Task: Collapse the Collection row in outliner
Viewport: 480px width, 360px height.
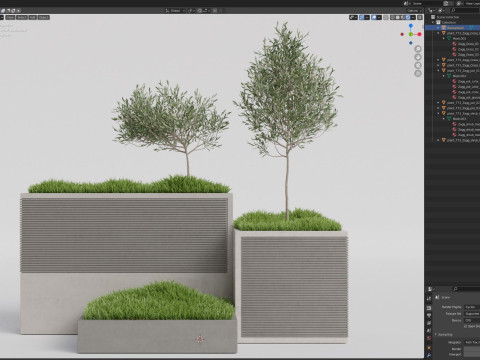Action: pos(433,22)
